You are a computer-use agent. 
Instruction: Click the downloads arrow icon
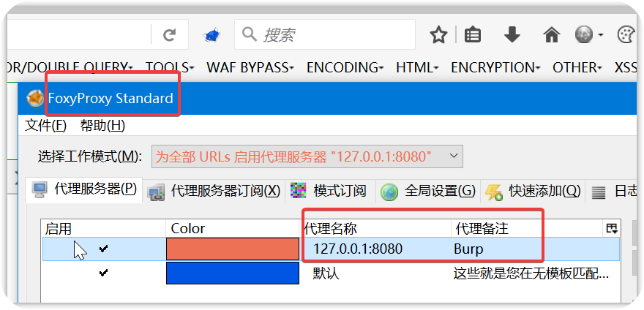click(512, 35)
